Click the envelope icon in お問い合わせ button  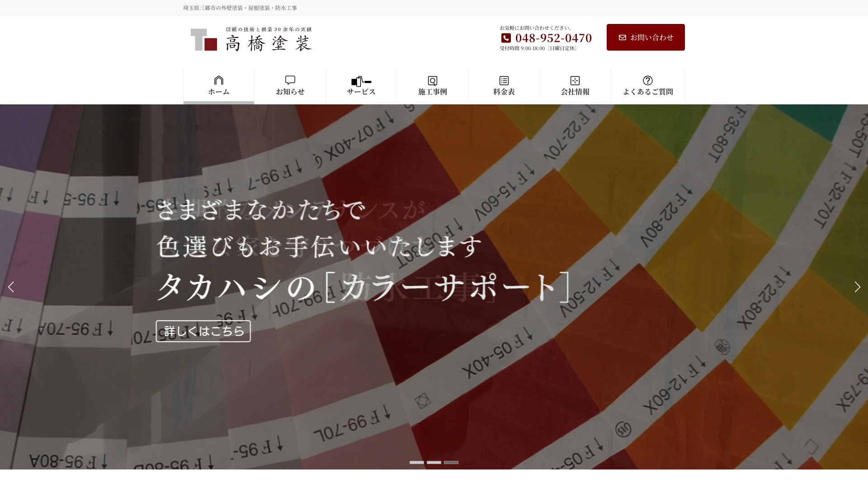click(623, 38)
